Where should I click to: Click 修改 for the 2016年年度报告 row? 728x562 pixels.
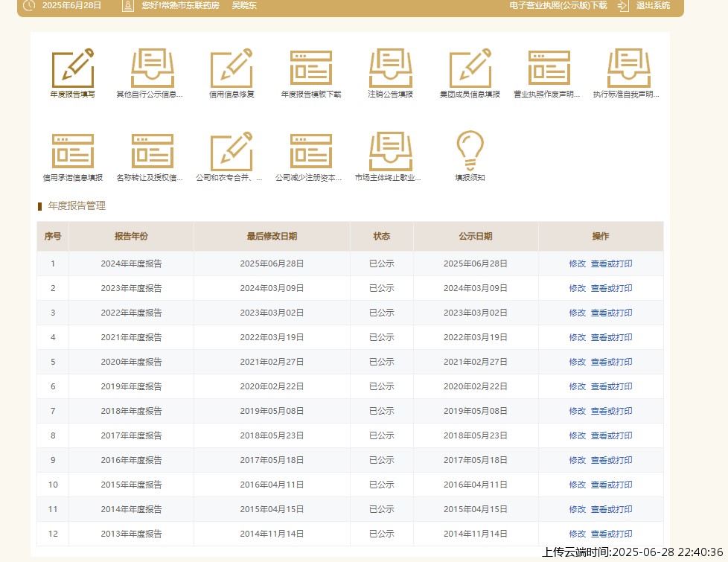pyautogui.click(x=578, y=460)
